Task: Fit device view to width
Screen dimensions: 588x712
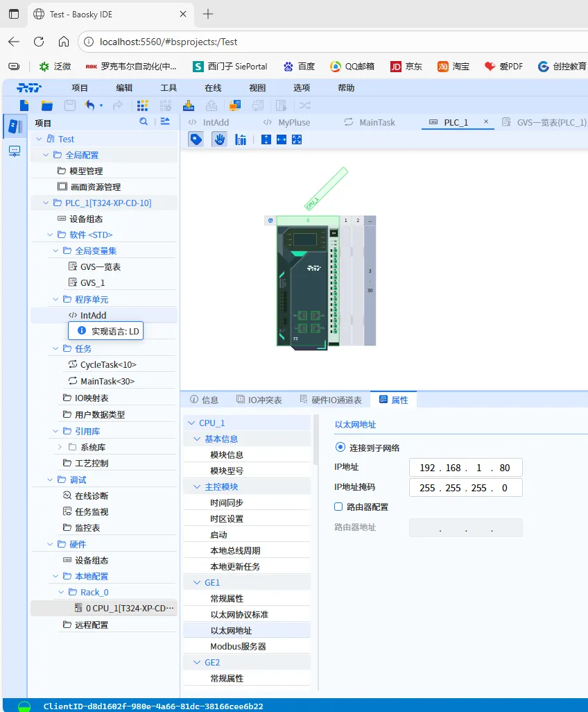Action: pos(282,139)
